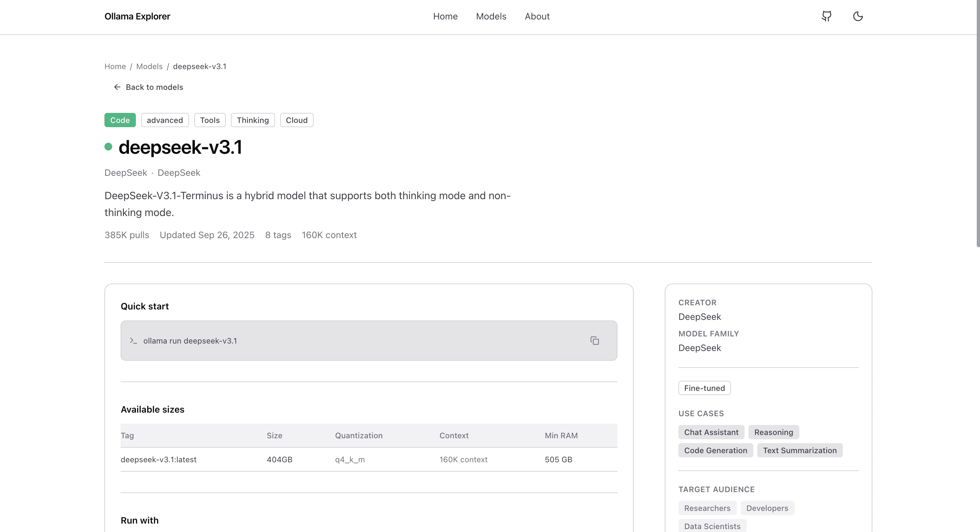Select the Data Scientists audience tag
The width and height of the screenshot is (980, 532).
click(712, 526)
